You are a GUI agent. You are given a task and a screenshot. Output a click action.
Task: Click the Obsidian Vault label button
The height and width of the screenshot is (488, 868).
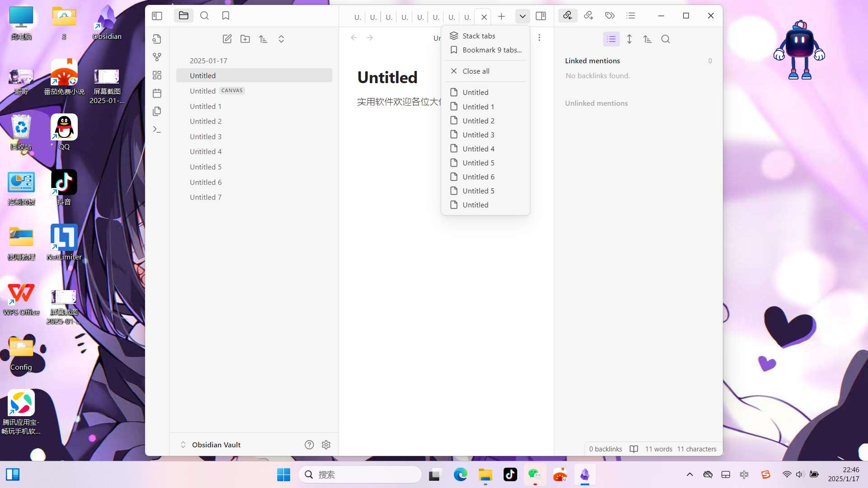pos(217,445)
